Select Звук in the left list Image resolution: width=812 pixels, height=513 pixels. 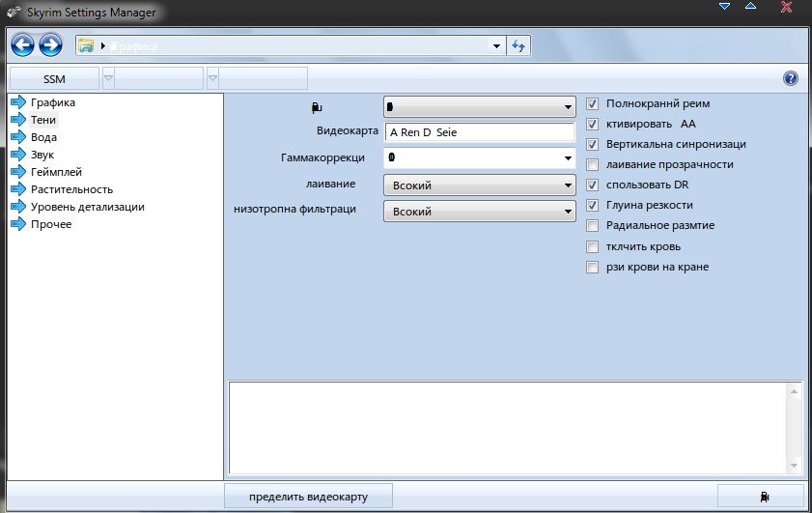point(42,155)
